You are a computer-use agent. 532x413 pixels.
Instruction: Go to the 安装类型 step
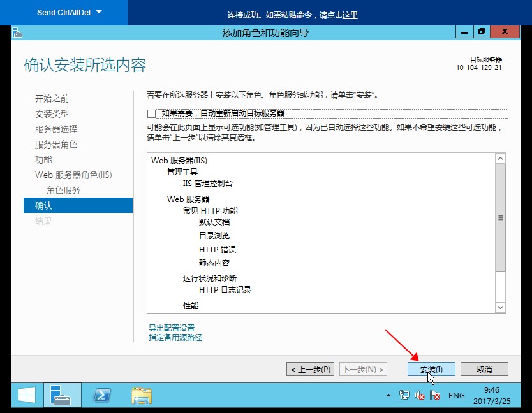coord(52,114)
